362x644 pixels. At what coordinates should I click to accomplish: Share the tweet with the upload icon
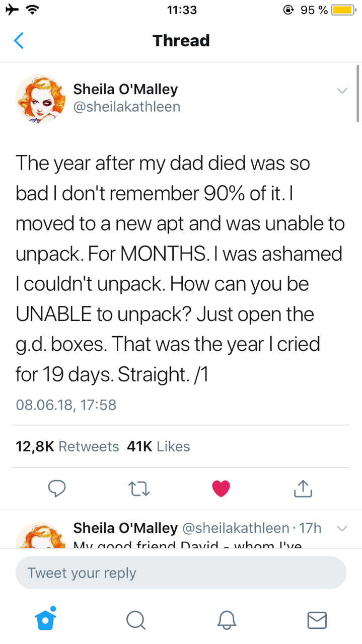(x=302, y=488)
